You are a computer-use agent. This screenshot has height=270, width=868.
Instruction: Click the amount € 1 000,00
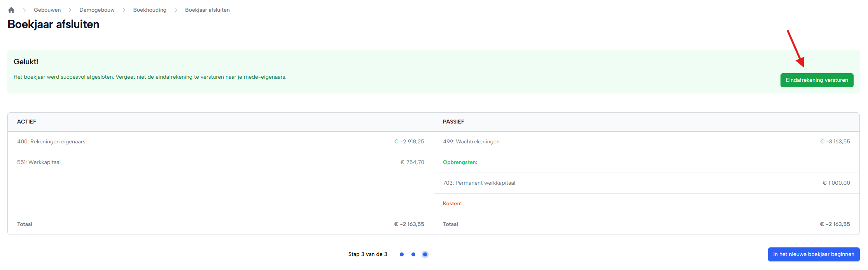click(x=836, y=183)
